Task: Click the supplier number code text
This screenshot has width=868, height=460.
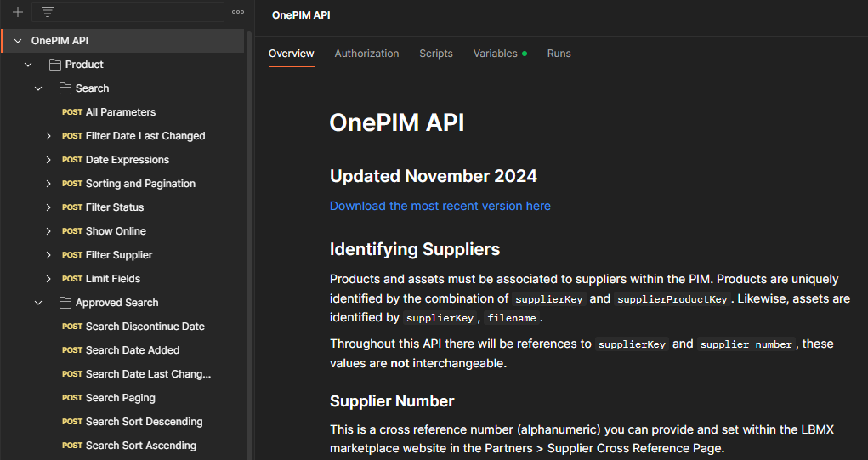Action: [746, 344]
